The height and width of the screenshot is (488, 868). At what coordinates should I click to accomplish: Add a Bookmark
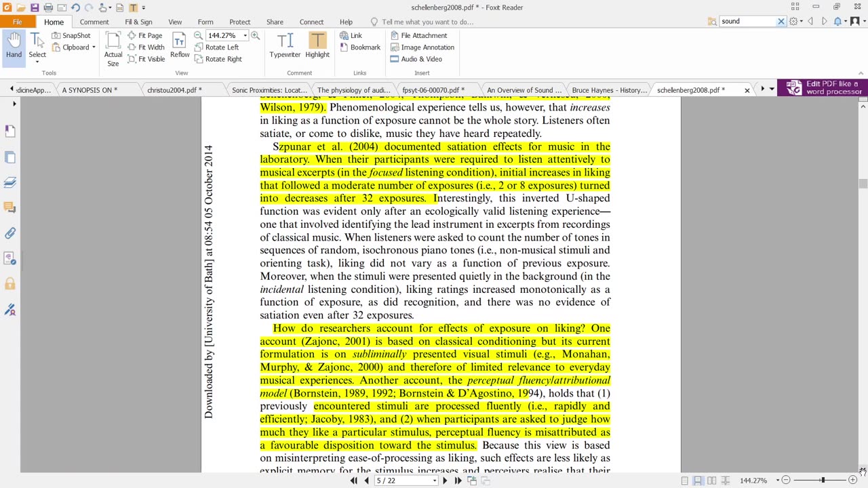[x=360, y=47]
